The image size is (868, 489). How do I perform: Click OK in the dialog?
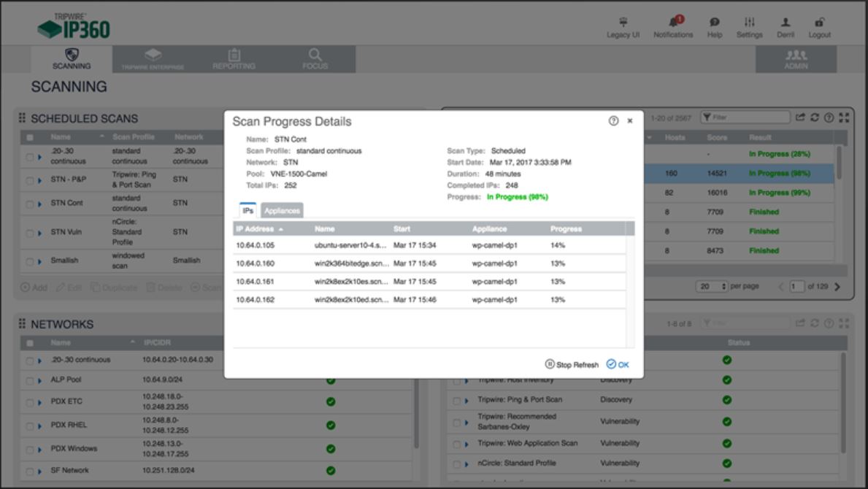[618, 364]
